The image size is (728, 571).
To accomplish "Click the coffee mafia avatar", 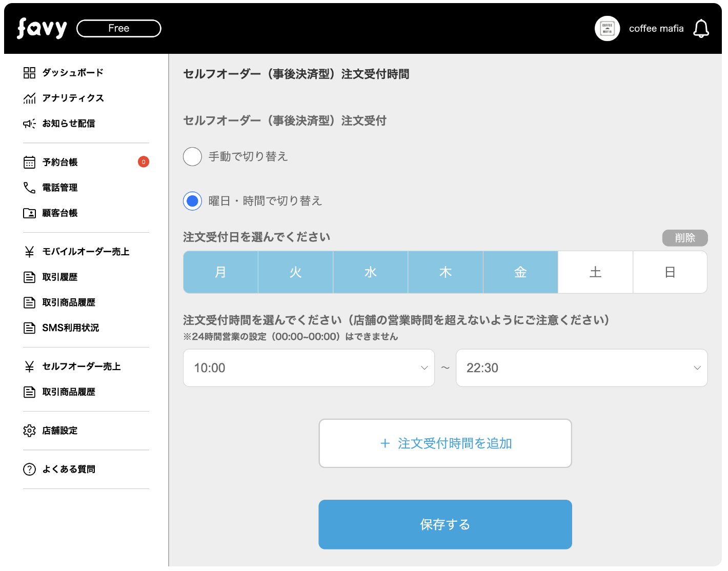I will pos(607,28).
